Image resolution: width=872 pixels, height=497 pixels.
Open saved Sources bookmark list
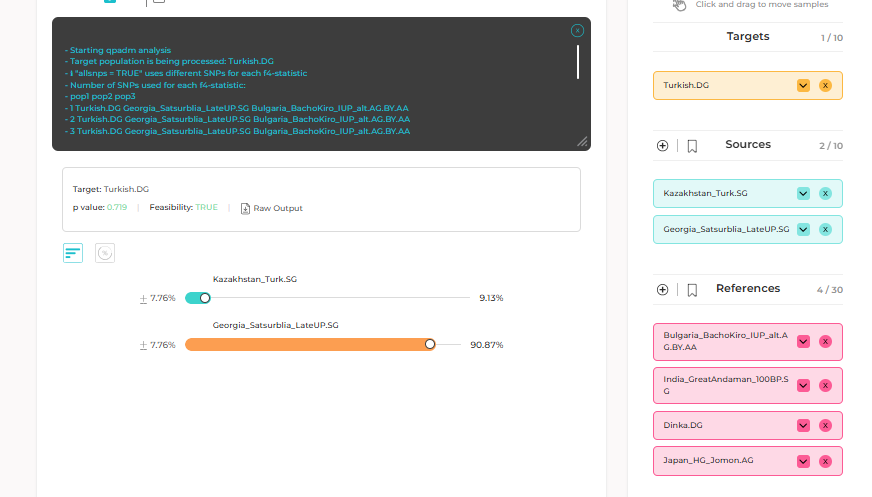tap(692, 146)
